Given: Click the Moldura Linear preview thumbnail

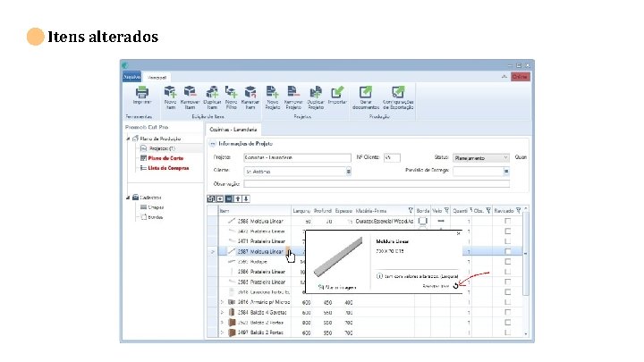Looking at the screenshot, I should [x=338, y=257].
